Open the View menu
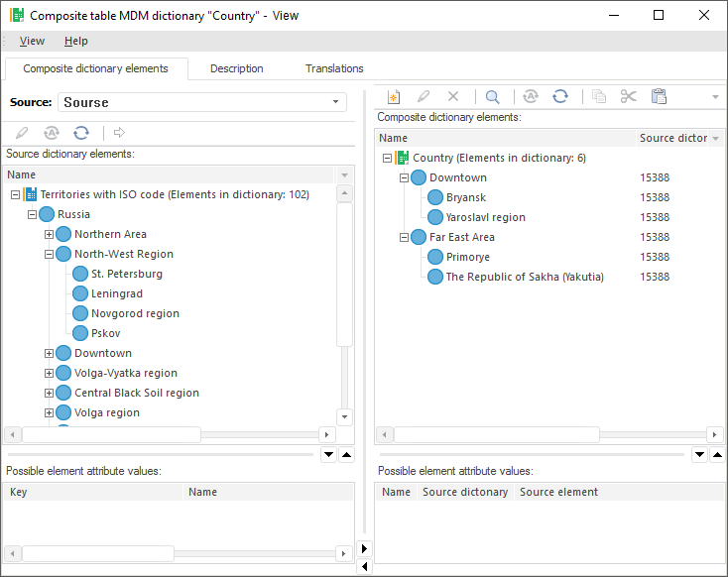This screenshot has width=728, height=577. tap(32, 41)
